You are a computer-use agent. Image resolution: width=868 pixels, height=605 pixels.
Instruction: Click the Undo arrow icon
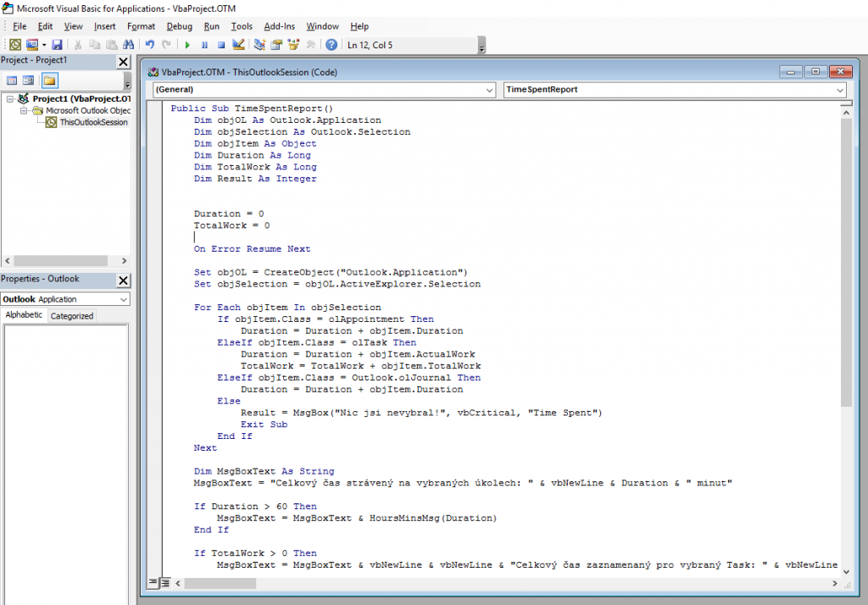150,45
